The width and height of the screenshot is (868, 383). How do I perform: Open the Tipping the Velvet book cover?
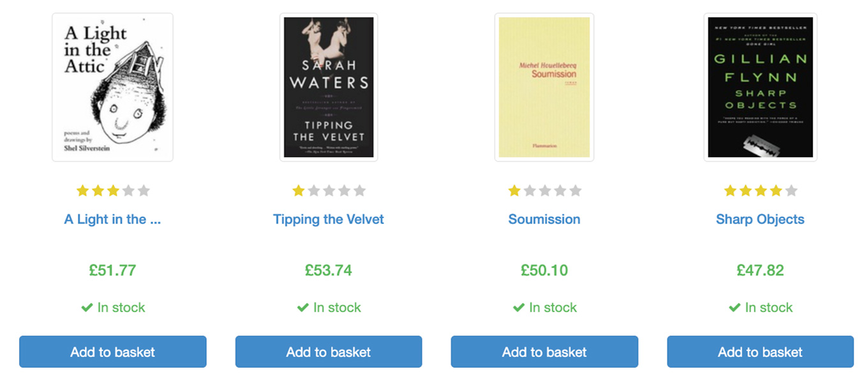(329, 87)
